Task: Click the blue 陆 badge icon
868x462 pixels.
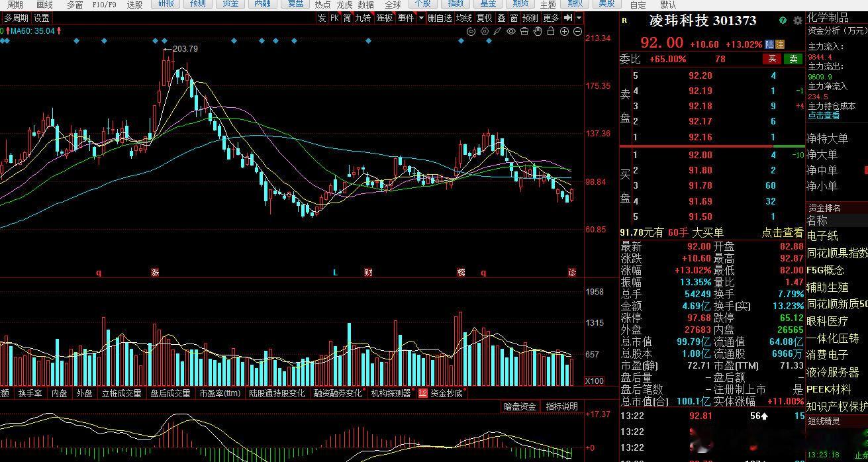Action: click(x=769, y=44)
